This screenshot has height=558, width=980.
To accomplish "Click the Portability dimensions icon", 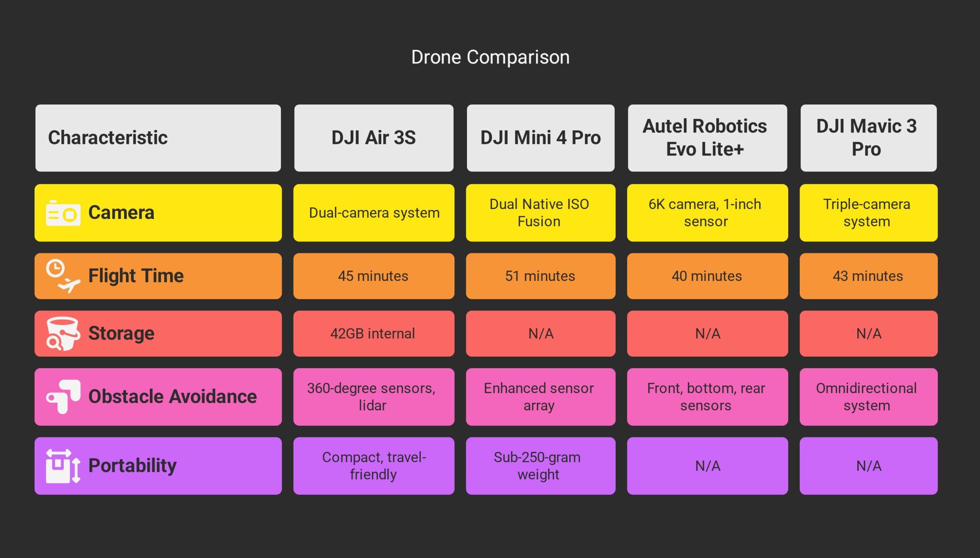I will coord(63,466).
